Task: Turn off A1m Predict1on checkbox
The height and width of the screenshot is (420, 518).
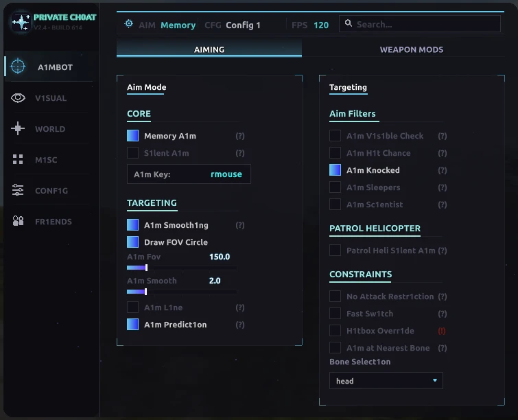Action: pos(133,324)
